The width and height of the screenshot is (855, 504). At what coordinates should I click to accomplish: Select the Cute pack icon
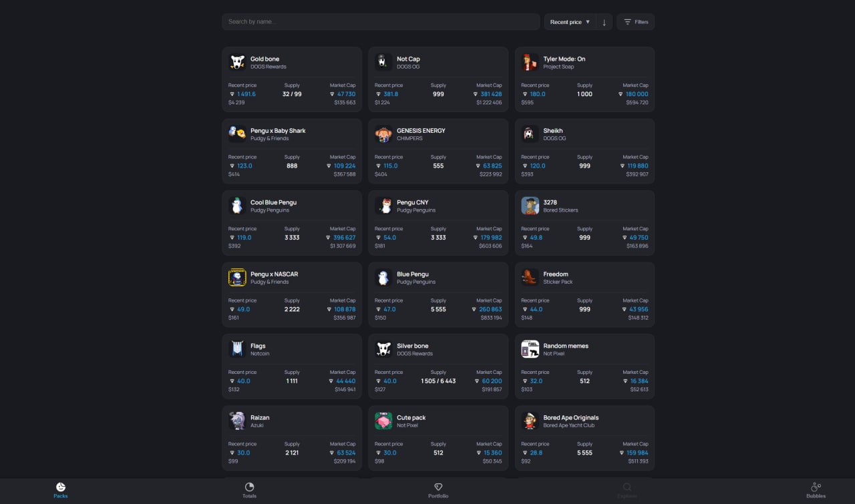coord(383,421)
